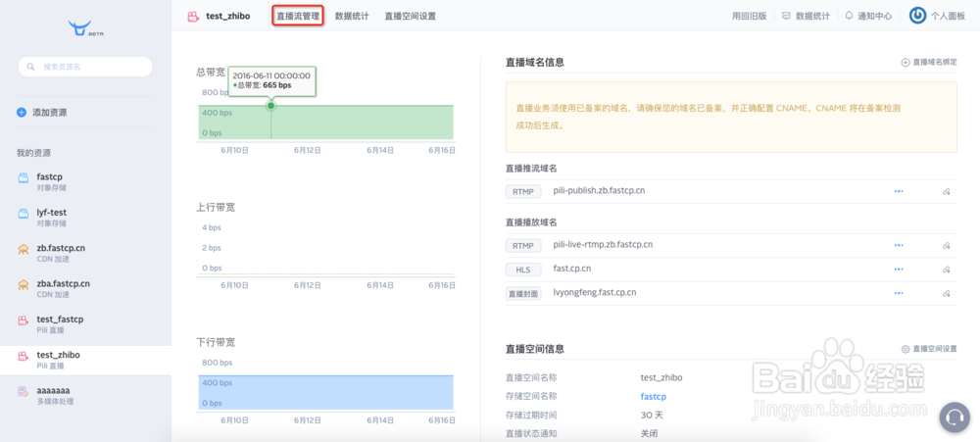Viewport: 980px width, 442px height.
Task: Select zb.fastcp.cn CDN resource
Action: (x=85, y=253)
